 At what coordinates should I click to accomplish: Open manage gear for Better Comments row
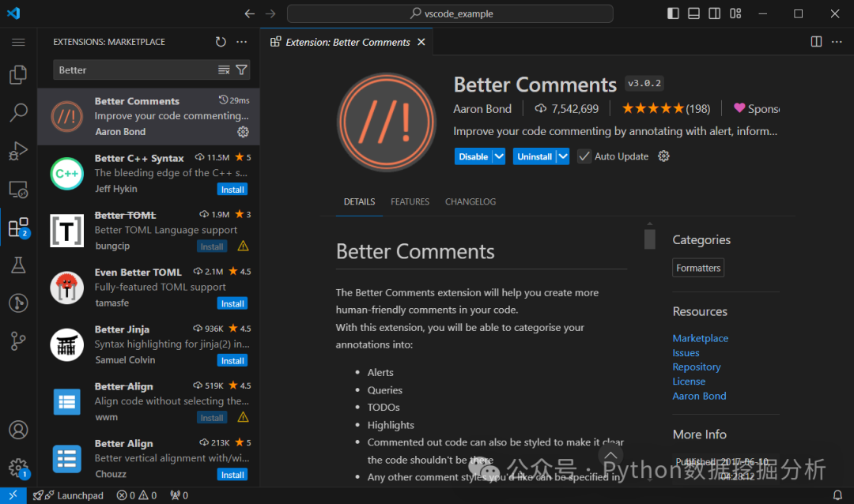click(243, 132)
